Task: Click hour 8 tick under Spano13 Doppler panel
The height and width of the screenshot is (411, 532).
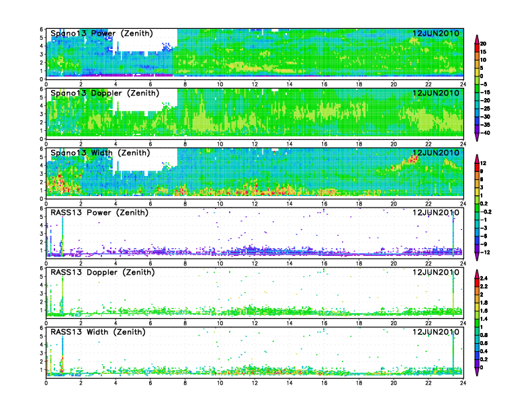Action: [185, 144]
